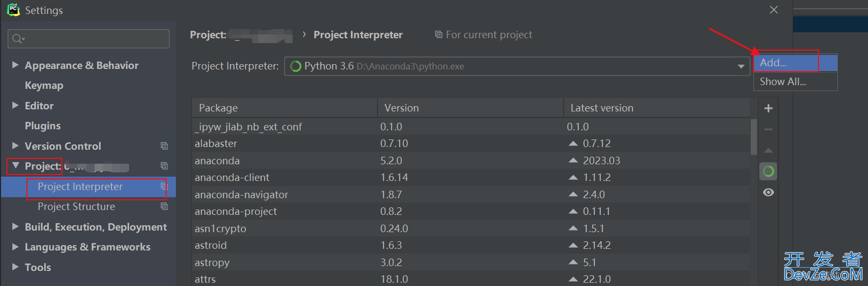Expand Languages & Frameworks section

(x=15, y=246)
